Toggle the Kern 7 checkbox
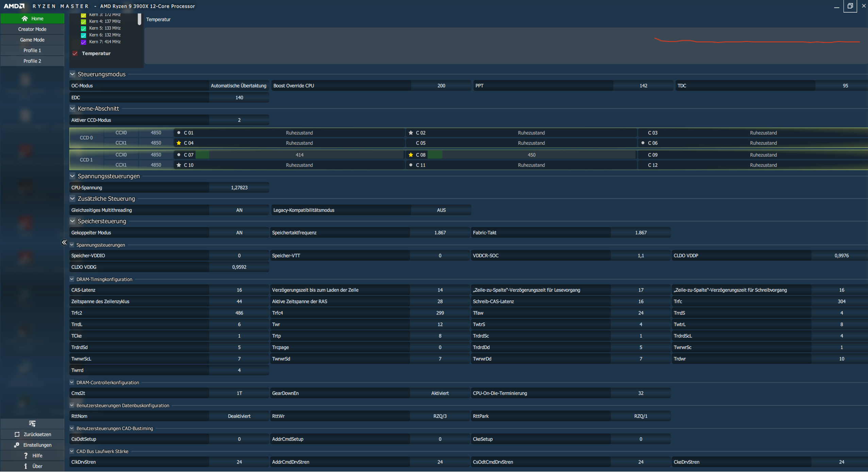868x473 pixels. [83, 42]
